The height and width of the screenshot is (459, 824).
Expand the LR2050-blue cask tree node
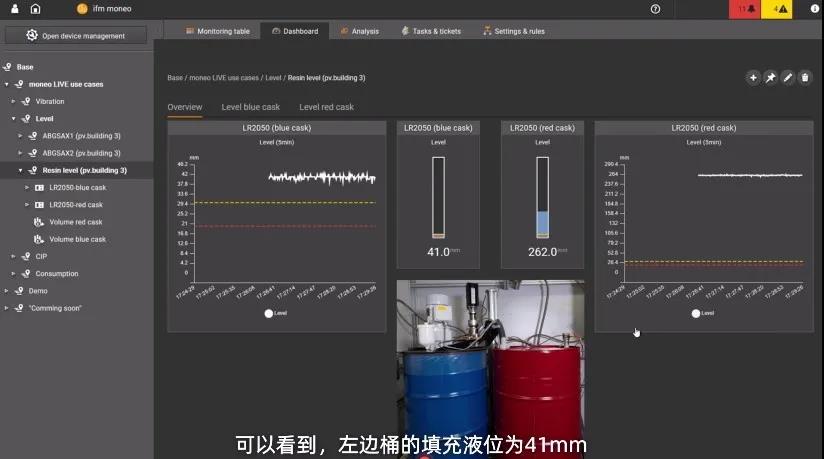27,187
